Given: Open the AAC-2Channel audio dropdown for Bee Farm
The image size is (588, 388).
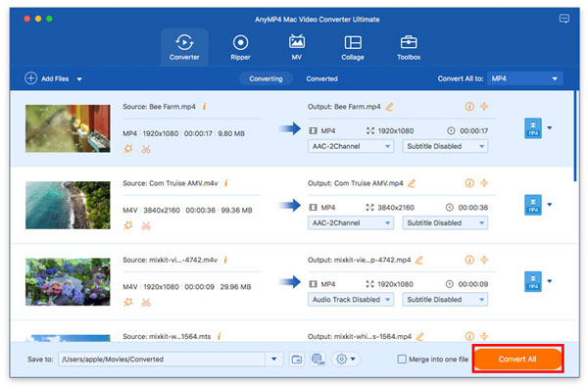Looking at the screenshot, I should pos(351,146).
